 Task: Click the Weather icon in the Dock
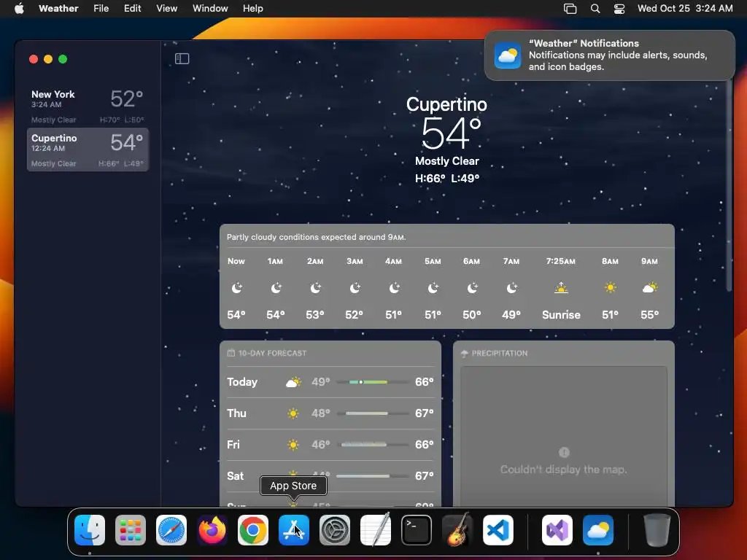598,530
